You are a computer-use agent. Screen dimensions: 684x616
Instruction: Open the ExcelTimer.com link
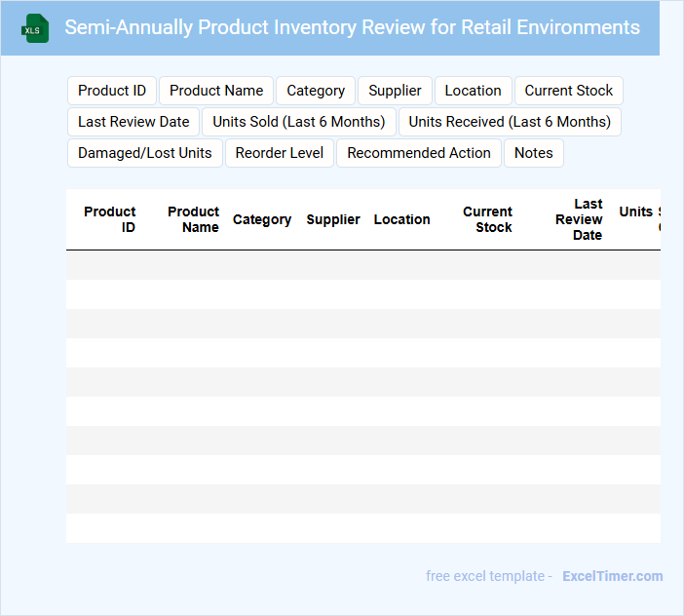pos(612,576)
